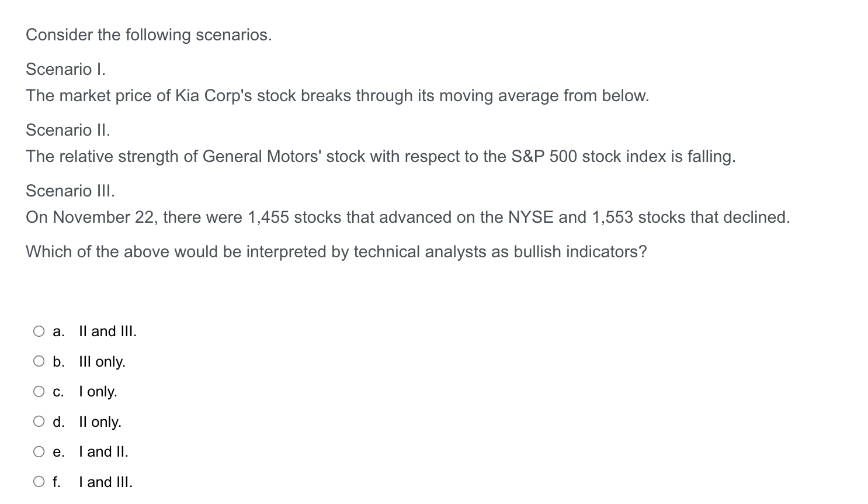Click the 'Scenario III.' heading
The width and height of the screenshot is (868, 504).
[x=70, y=191]
